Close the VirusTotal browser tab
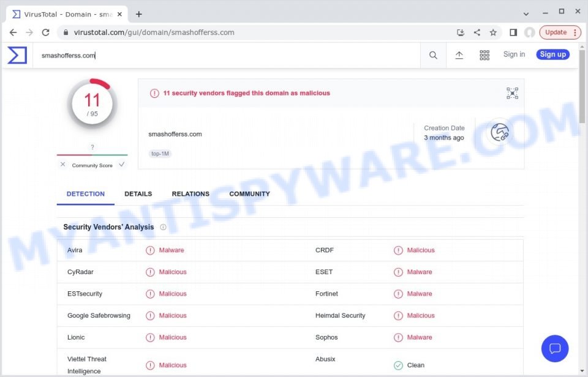588x377 pixels. click(119, 14)
